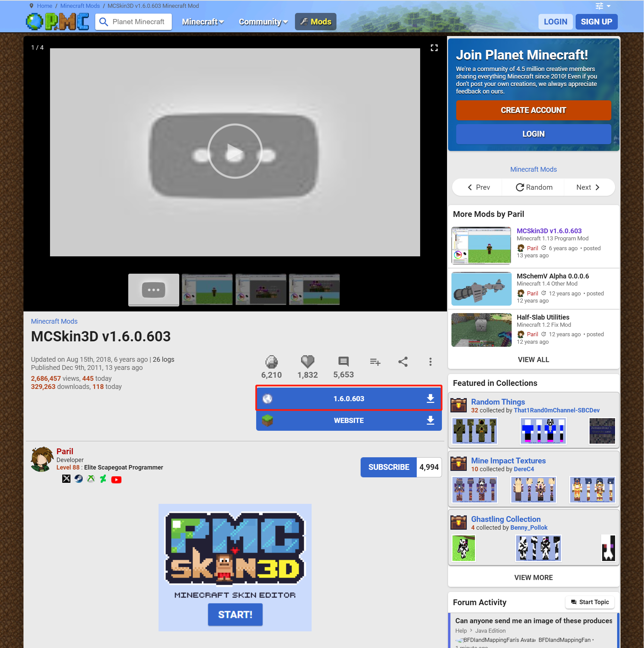Image resolution: width=644 pixels, height=648 pixels.
Task: Click the Mine Impact Textures chest icon
Action: pyautogui.click(x=459, y=464)
